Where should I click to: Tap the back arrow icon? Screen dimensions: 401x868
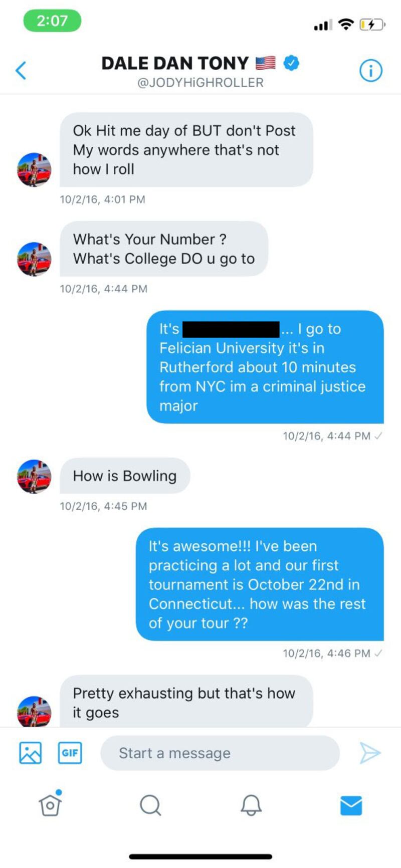21,71
